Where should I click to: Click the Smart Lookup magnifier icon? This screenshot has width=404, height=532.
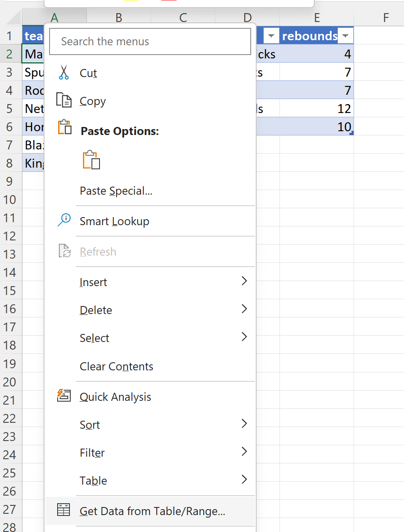pyautogui.click(x=64, y=220)
